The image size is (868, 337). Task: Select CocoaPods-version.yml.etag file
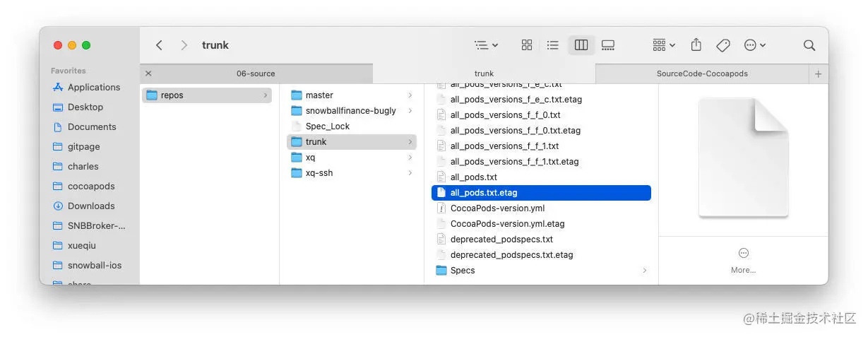pyautogui.click(x=541, y=224)
